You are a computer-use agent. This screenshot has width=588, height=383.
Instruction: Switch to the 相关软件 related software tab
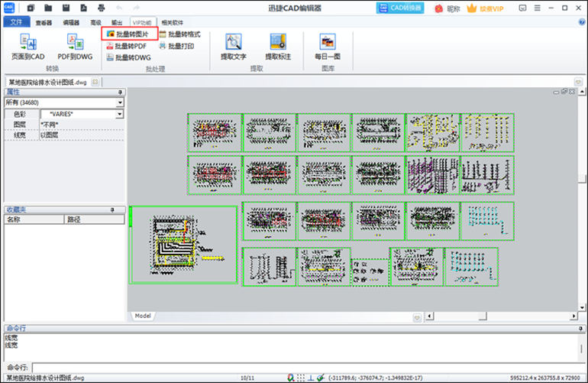click(172, 22)
